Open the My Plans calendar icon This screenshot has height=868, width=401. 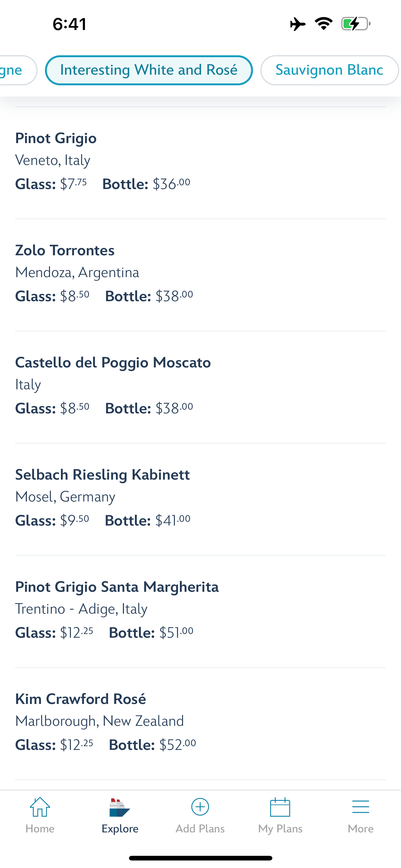click(280, 807)
